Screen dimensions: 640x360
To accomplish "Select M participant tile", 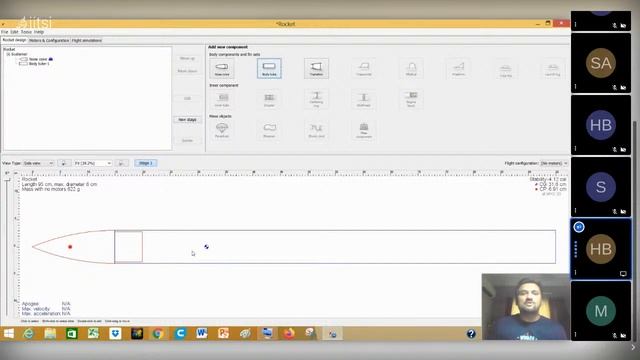I will (601, 311).
